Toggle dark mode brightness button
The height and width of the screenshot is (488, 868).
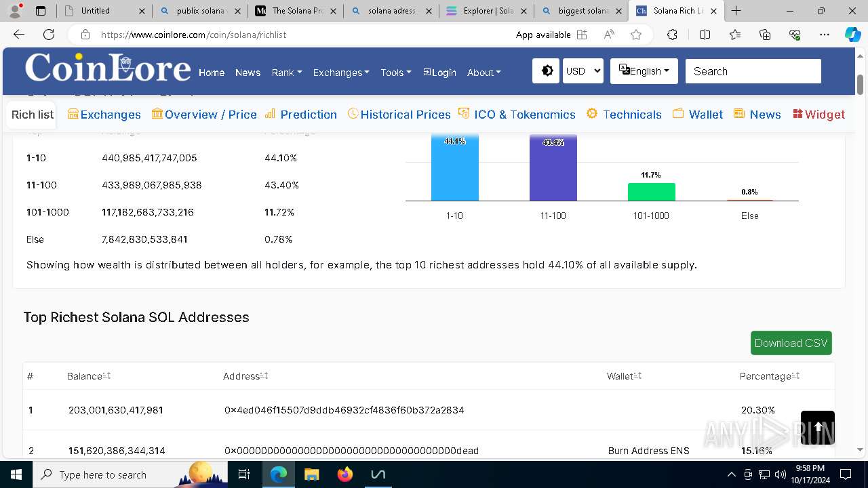coord(547,71)
